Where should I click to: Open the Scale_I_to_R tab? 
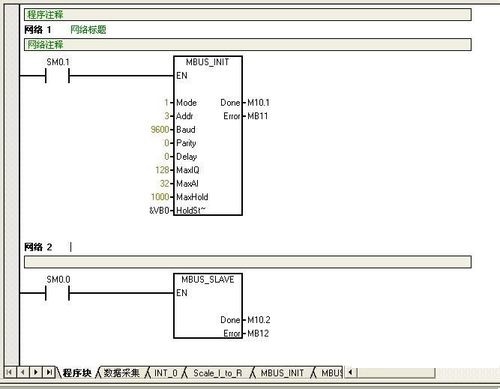pyautogui.click(x=218, y=373)
